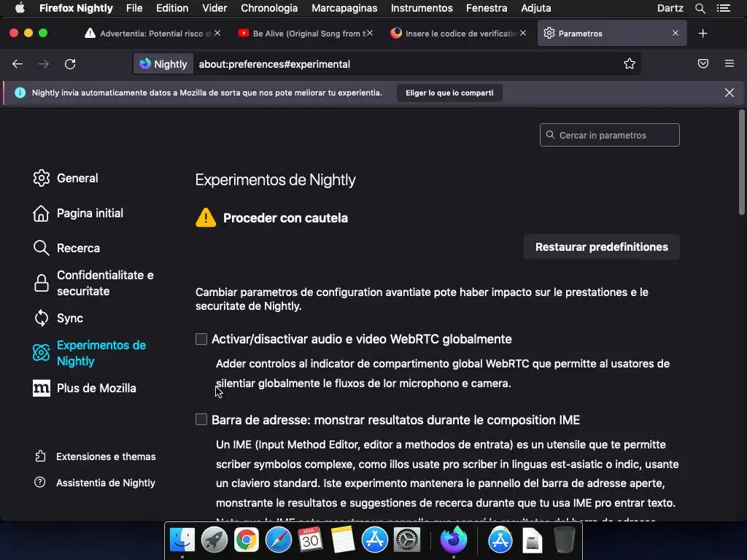The width and height of the screenshot is (747, 560).
Task: Open a new tab with plus button
Action: (x=703, y=34)
